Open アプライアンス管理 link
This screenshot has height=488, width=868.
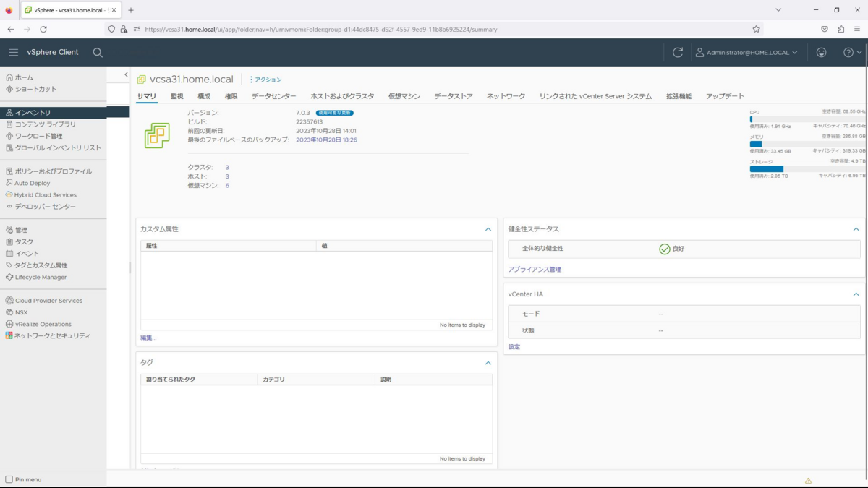click(x=535, y=270)
